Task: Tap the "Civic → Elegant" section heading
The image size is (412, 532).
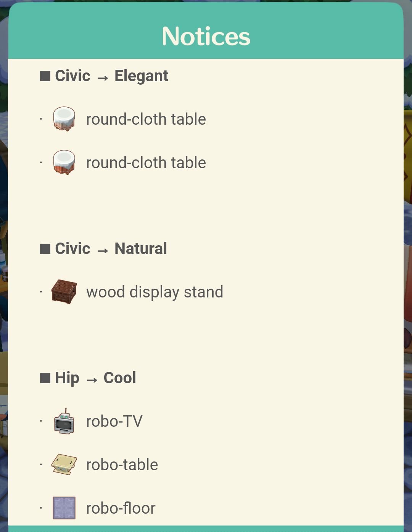Action: tap(111, 76)
